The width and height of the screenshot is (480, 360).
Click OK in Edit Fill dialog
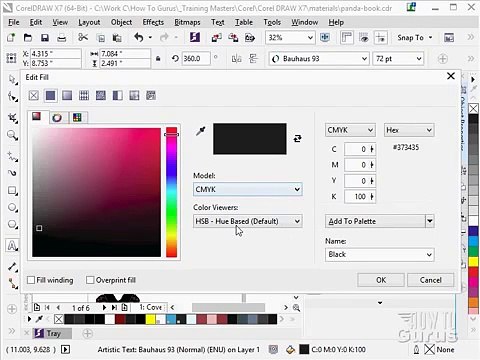pos(381,280)
